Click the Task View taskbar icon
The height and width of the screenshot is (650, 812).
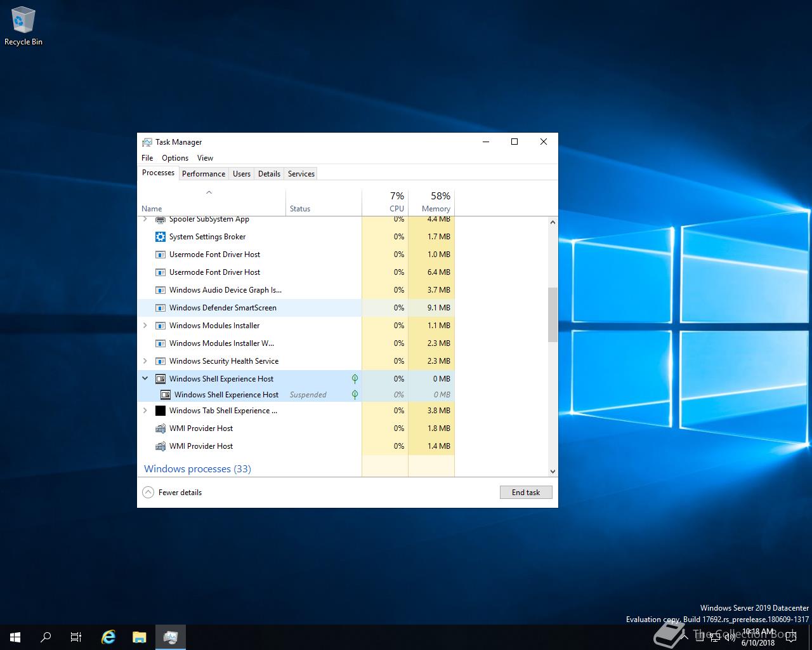[x=76, y=637]
